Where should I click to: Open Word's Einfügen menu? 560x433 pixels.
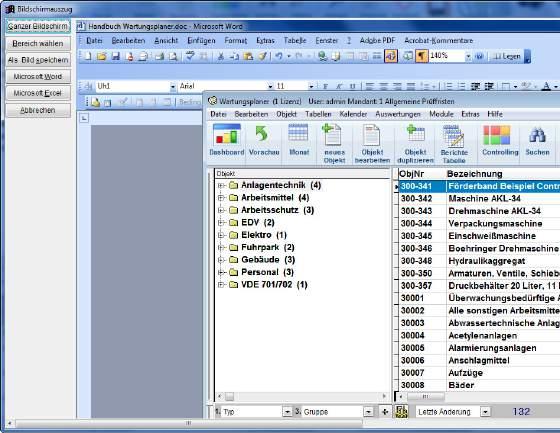pos(201,41)
